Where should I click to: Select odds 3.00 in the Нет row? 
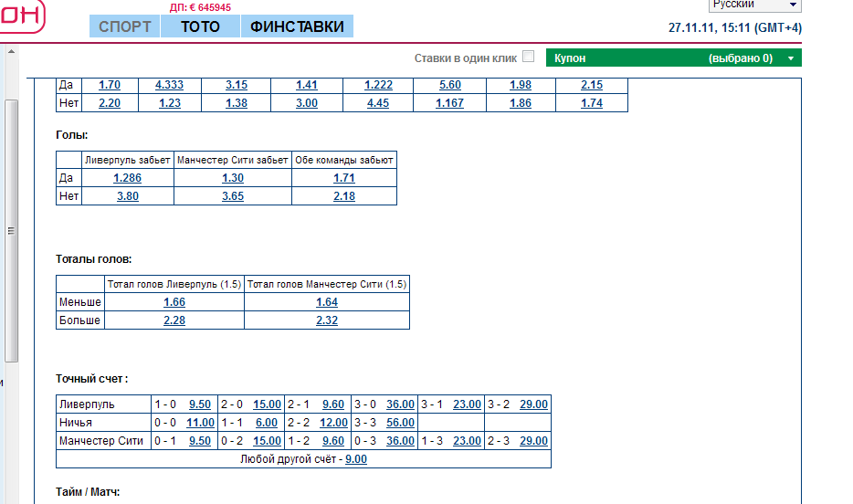click(306, 103)
